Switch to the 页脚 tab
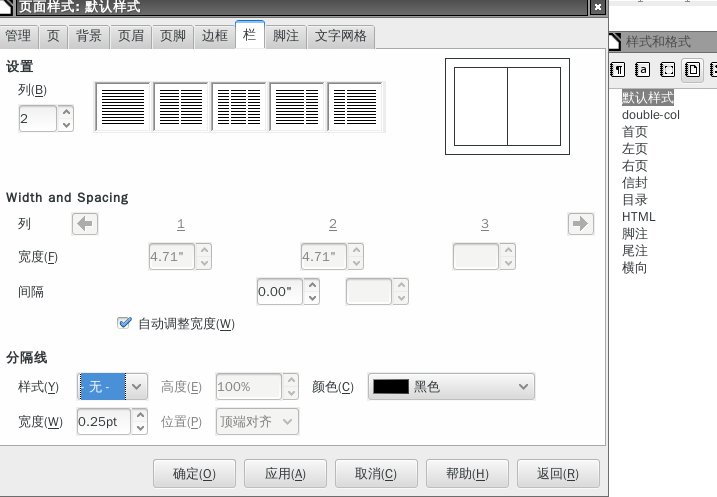Image resolution: width=717 pixels, height=497 pixels. [173, 36]
